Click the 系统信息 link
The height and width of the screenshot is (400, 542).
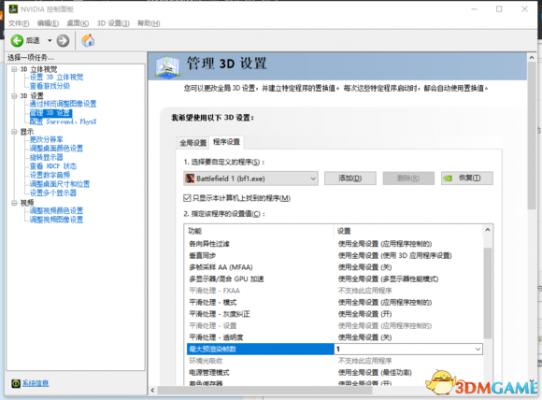tap(35, 383)
